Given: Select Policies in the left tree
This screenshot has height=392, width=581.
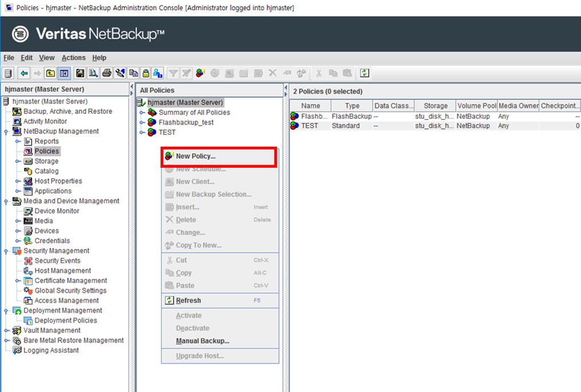Looking at the screenshot, I should [47, 151].
